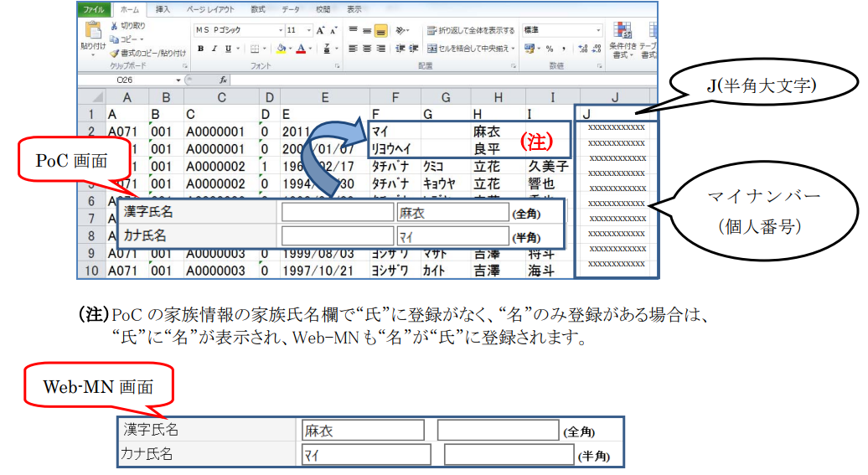This screenshot has width=868, height=475.
Task: Click セルを結合して中央揃え merge button
Action: 471,49
